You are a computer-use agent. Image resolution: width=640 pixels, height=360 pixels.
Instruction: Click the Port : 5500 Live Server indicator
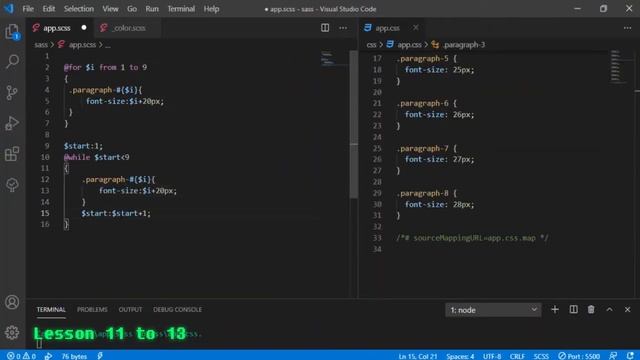point(579,356)
